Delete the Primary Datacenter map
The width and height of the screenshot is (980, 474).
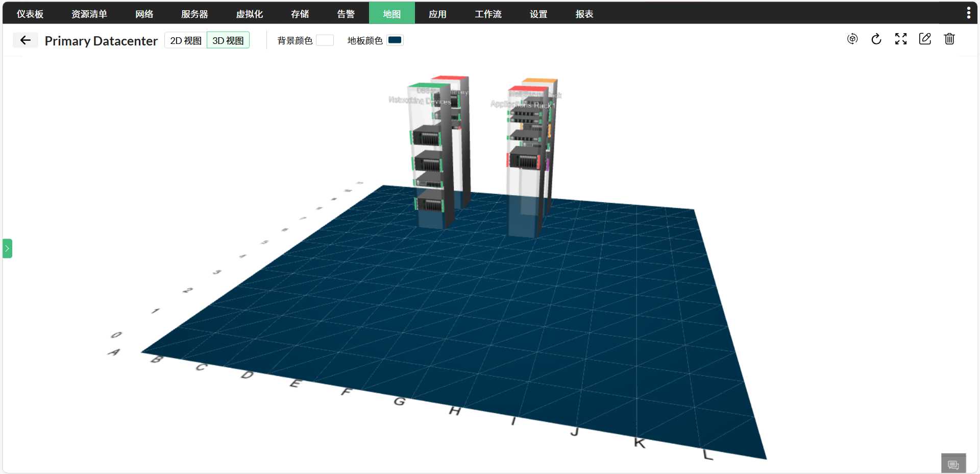(949, 39)
